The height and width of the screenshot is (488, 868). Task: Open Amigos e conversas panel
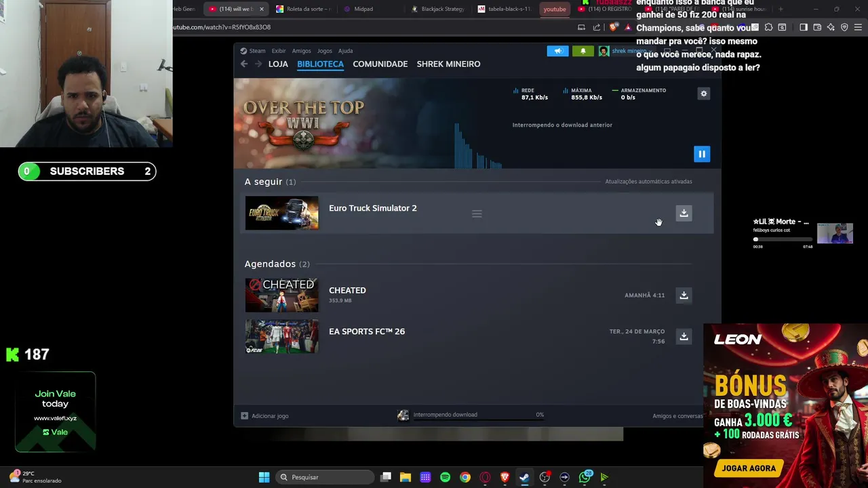677,415
